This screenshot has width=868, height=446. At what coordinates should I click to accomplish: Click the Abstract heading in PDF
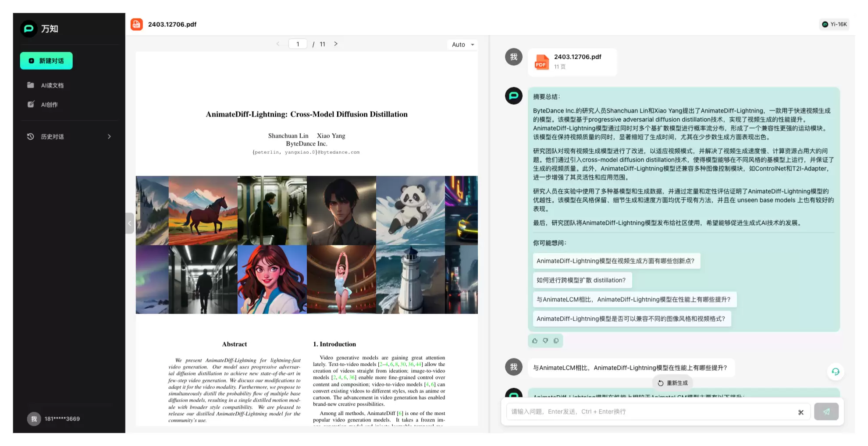pyautogui.click(x=235, y=344)
